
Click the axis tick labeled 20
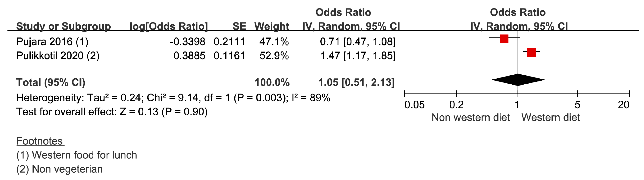click(624, 105)
